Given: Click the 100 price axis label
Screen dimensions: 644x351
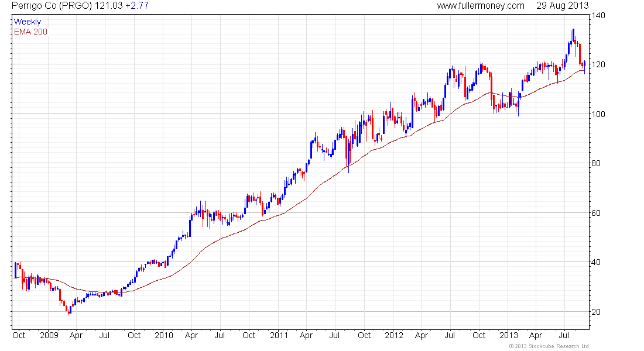Looking at the screenshot, I should pos(598,114).
